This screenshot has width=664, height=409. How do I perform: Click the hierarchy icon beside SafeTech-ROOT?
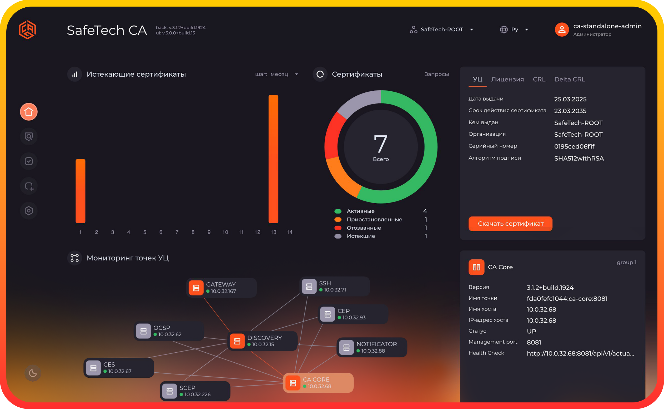(x=413, y=30)
